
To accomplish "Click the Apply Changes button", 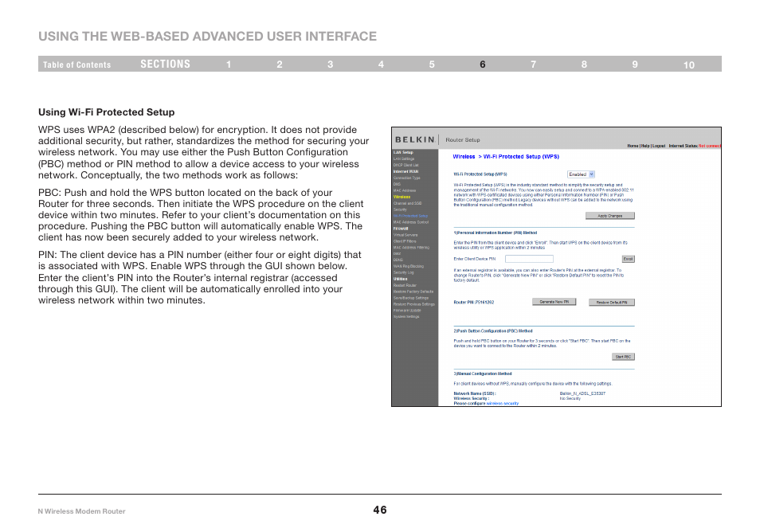I will tap(609, 216).
